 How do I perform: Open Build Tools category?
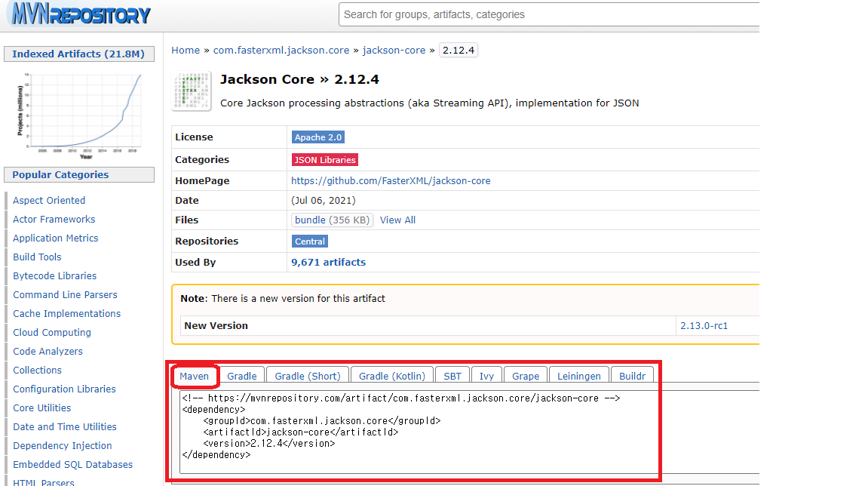pos(37,257)
